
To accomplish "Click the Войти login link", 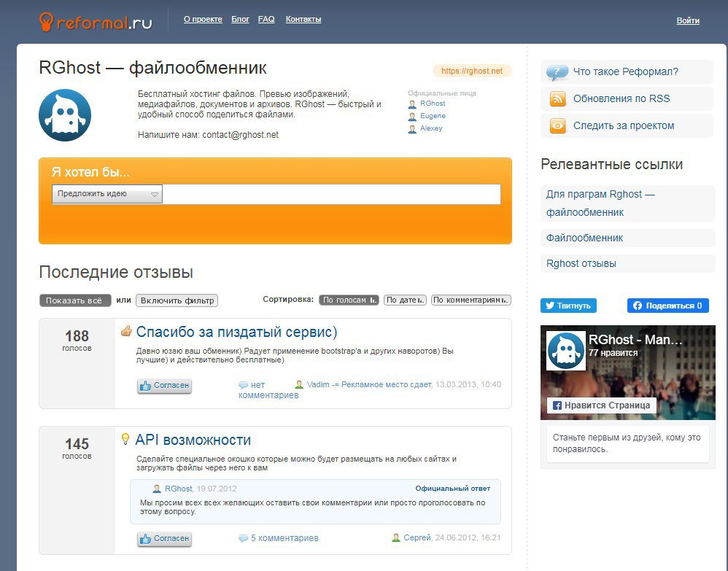I will coord(688,20).
